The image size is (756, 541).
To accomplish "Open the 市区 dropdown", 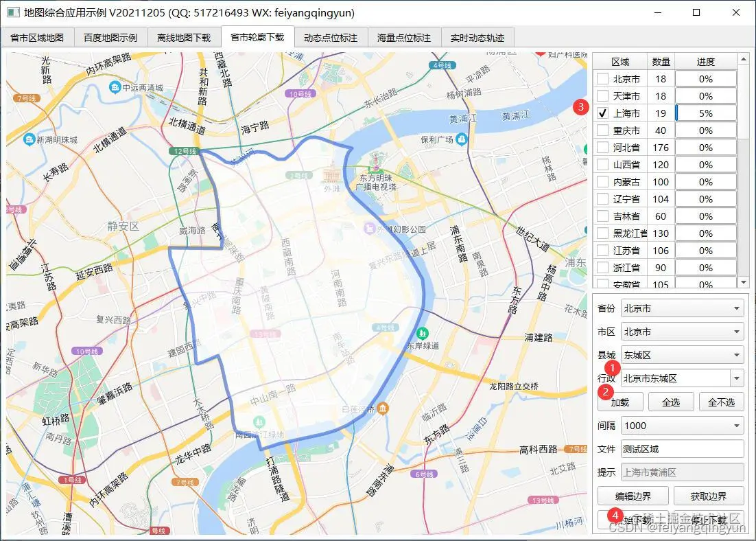I will pos(682,332).
